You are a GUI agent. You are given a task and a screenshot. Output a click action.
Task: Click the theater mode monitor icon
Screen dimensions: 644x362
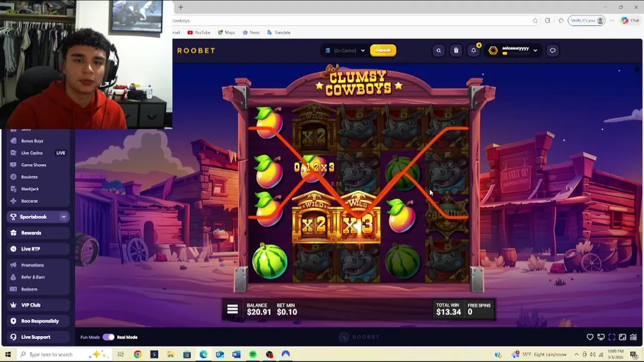click(x=601, y=337)
